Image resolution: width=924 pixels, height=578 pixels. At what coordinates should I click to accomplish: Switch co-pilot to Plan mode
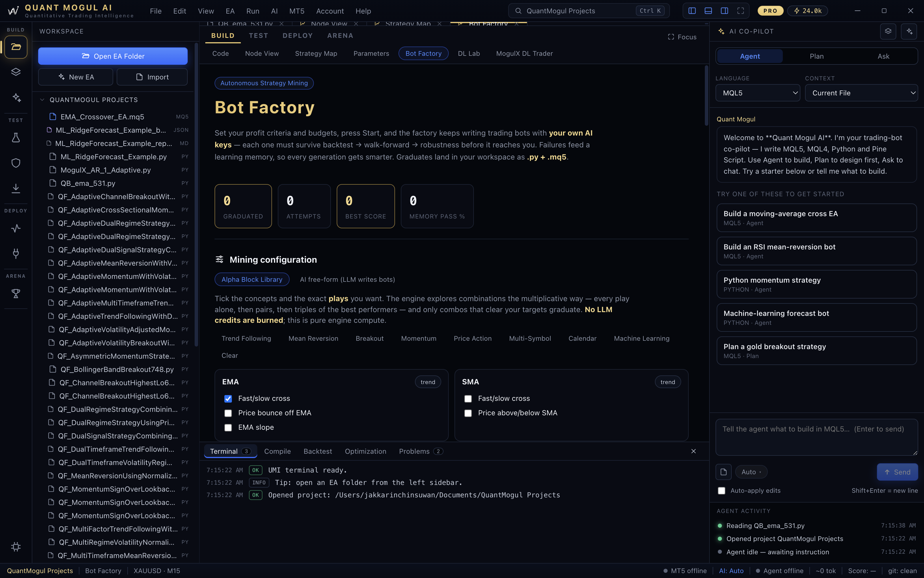[817, 56]
